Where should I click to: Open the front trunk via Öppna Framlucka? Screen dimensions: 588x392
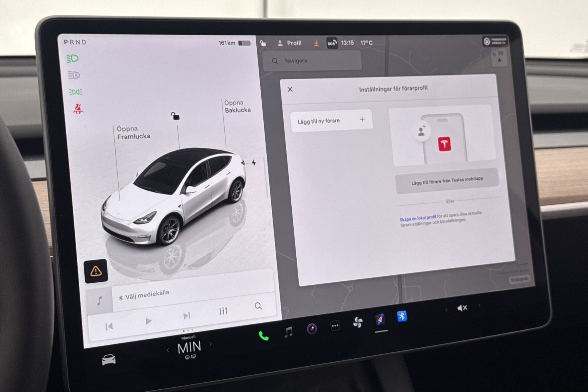click(x=133, y=133)
